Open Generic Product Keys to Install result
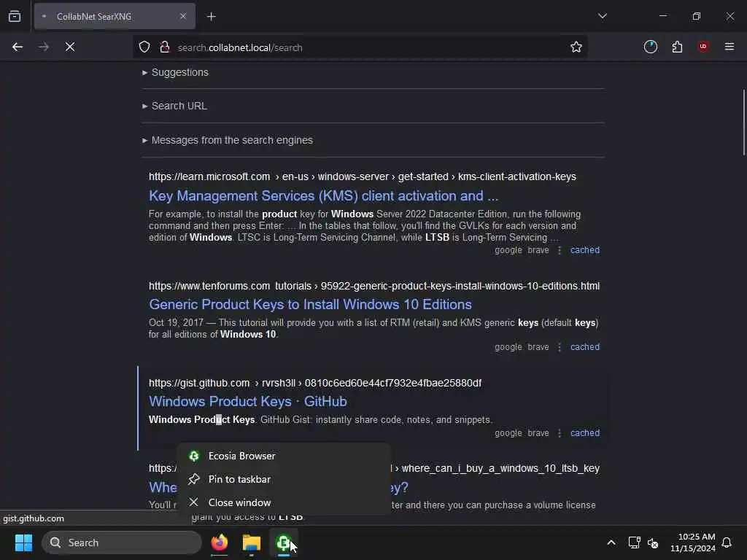This screenshot has height=560, width=747. click(x=310, y=304)
